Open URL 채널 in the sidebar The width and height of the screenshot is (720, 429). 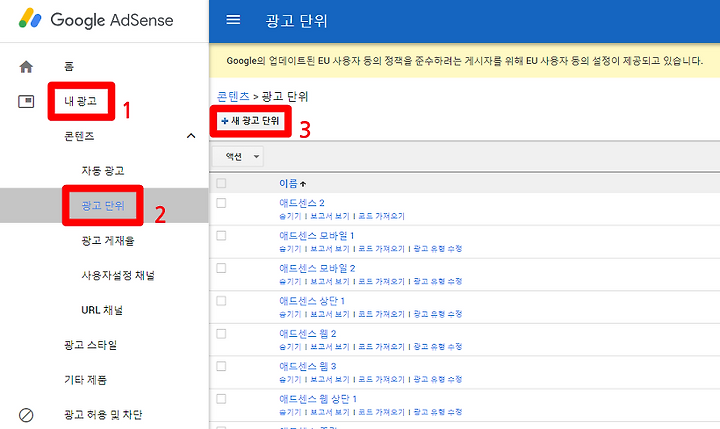(102, 310)
